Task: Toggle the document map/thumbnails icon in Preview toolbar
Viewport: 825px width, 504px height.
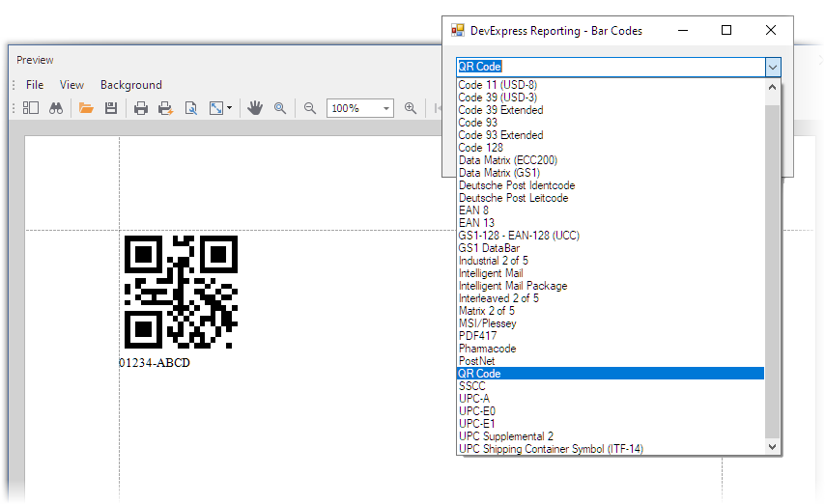Action: [x=31, y=108]
